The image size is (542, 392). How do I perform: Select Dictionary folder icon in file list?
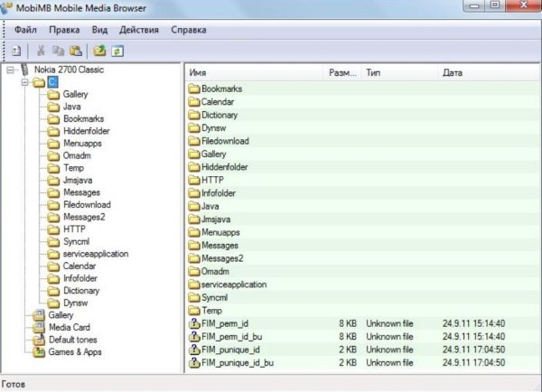coord(194,115)
